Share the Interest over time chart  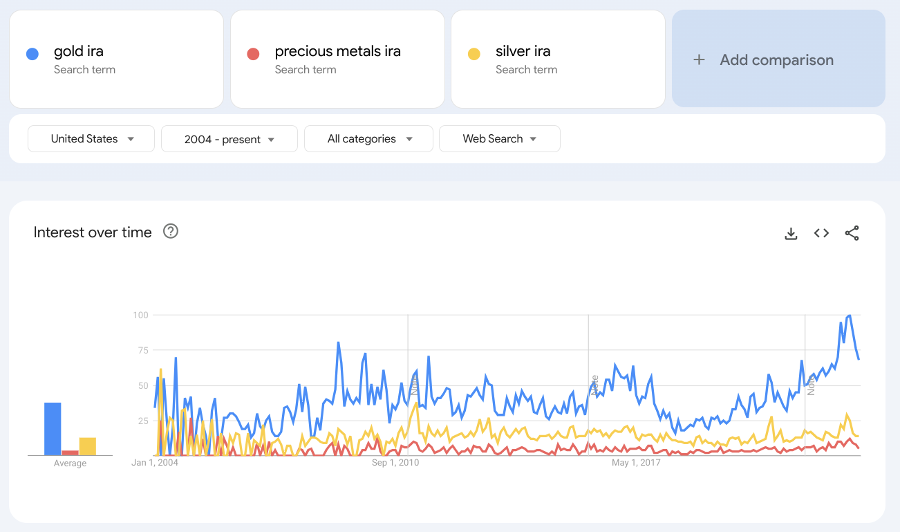852,233
